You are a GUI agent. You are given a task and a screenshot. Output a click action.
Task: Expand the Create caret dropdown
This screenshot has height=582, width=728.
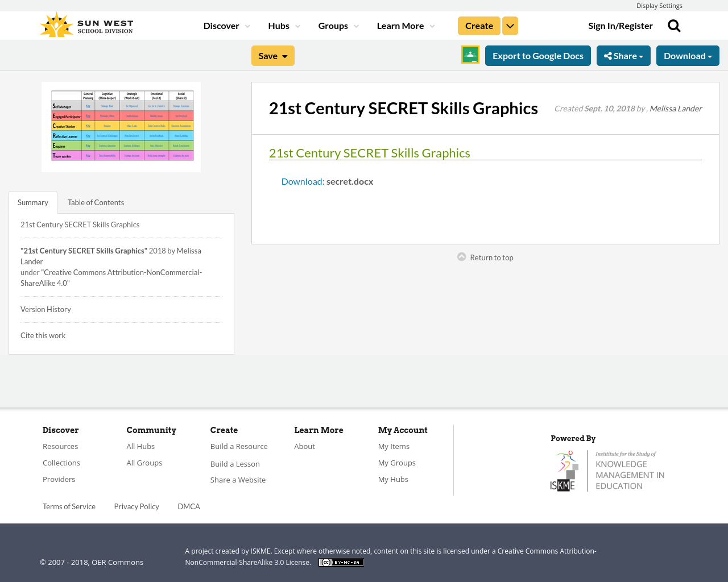click(x=510, y=24)
